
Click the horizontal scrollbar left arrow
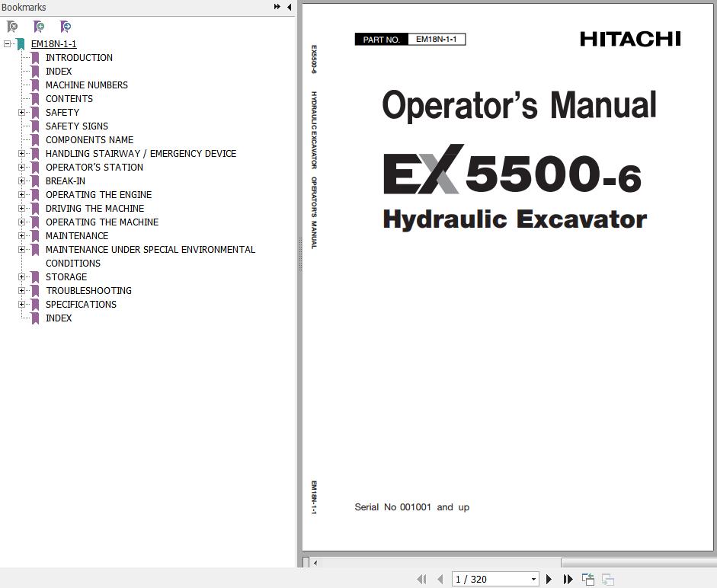[x=315, y=563]
